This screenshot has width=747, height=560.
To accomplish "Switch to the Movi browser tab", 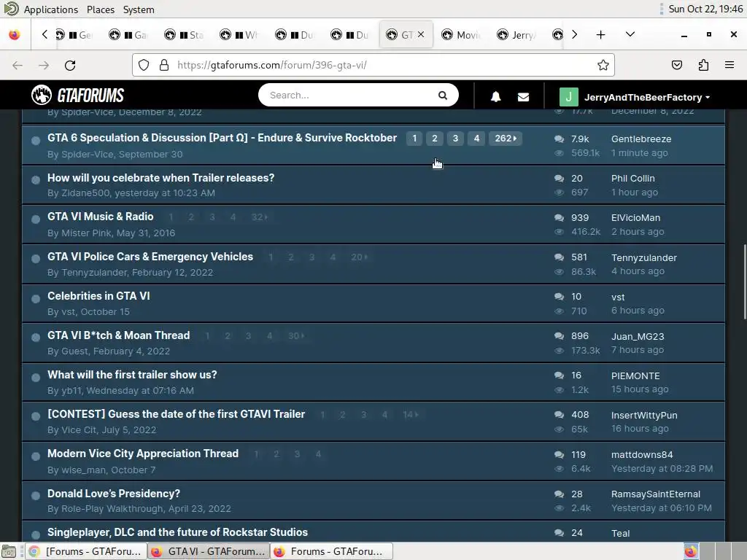I will [461, 35].
